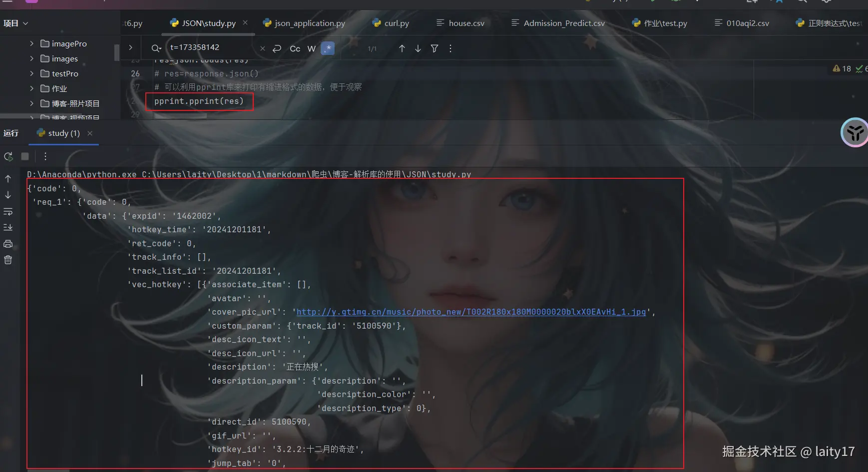The width and height of the screenshot is (868, 472).
Task: Switch to the json_application.py tab
Action: click(x=304, y=23)
